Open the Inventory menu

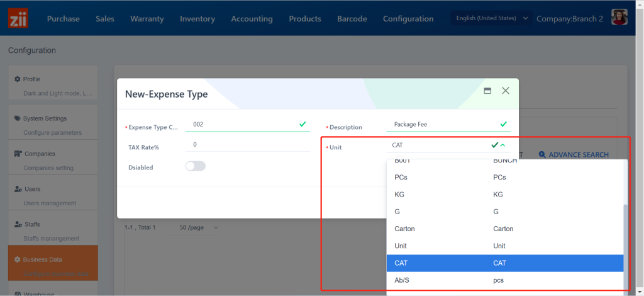pos(197,19)
